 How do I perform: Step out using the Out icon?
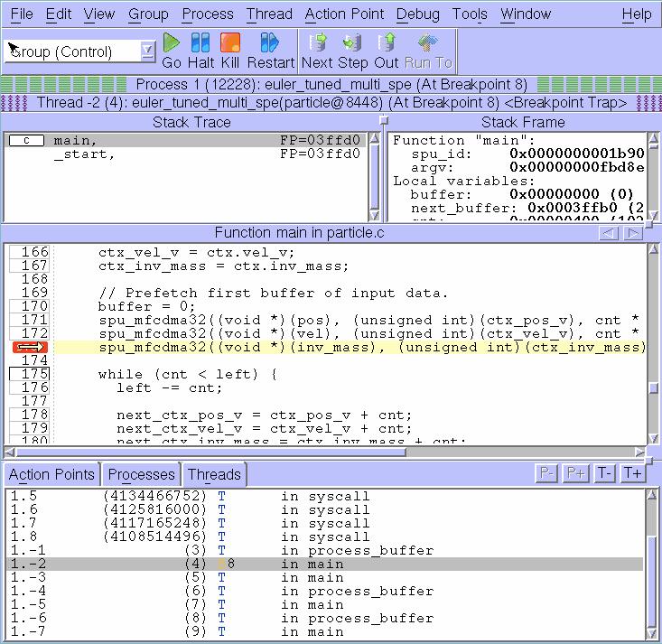pyautogui.click(x=387, y=51)
